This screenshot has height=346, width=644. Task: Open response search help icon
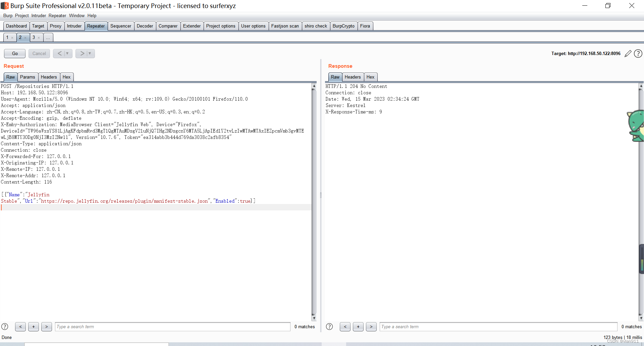(329, 327)
